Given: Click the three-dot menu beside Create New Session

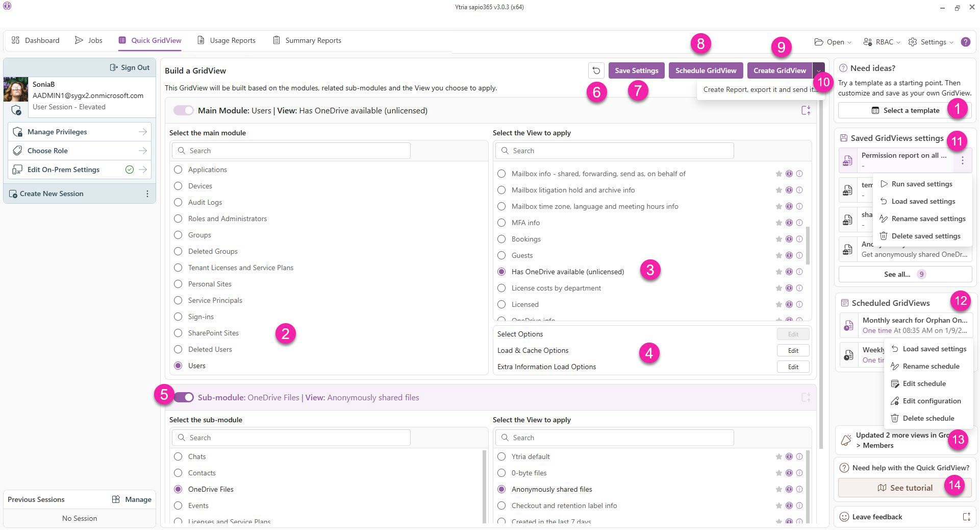Looking at the screenshot, I should click(x=147, y=194).
